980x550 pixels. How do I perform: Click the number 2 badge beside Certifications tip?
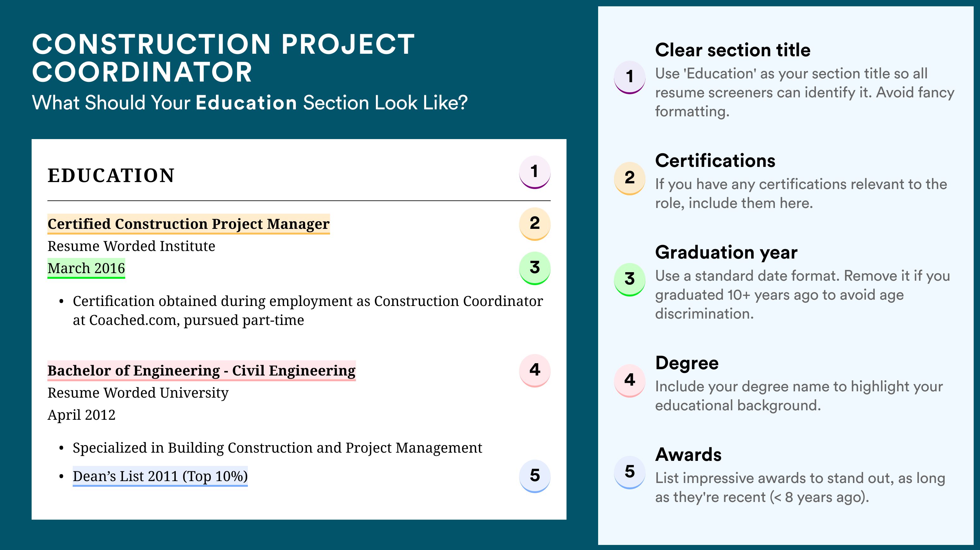pos(629,178)
